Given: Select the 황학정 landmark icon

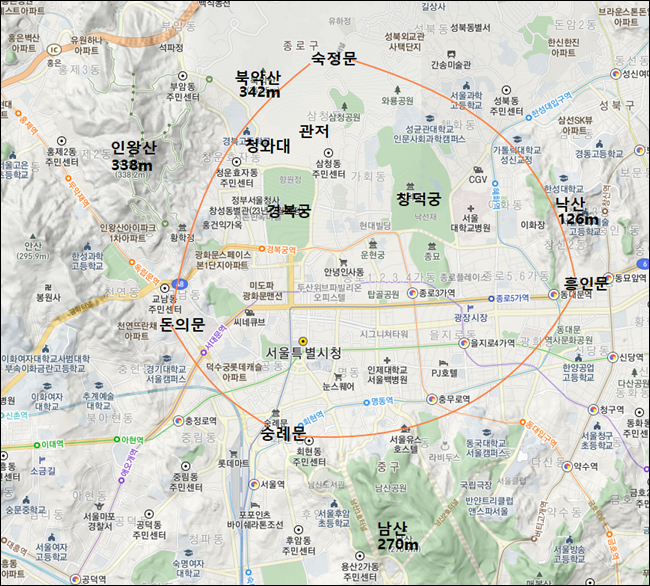Looking at the screenshot, I should coord(182,227).
